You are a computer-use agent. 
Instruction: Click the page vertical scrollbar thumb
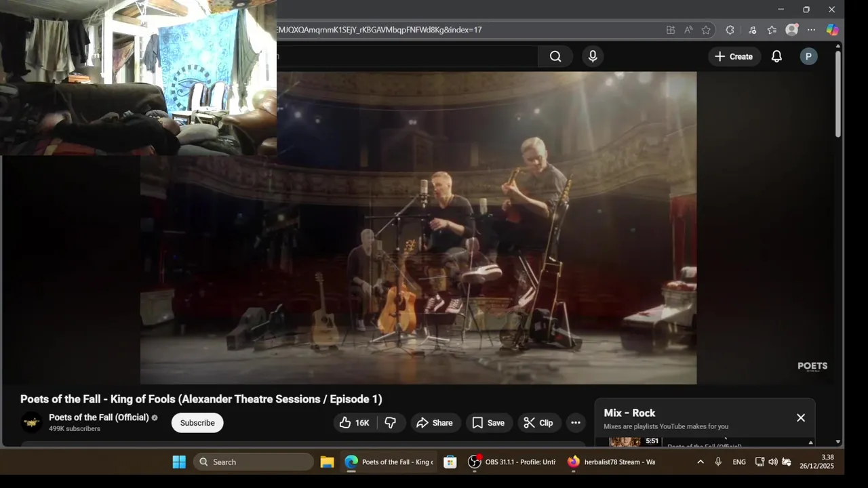pyautogui.click(x=838, y=94)
